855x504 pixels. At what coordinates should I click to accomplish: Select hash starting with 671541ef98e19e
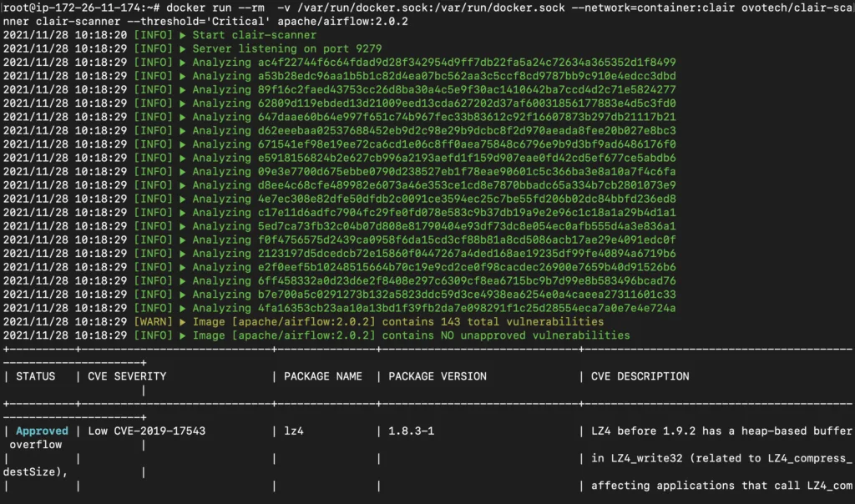pos(467,144)
